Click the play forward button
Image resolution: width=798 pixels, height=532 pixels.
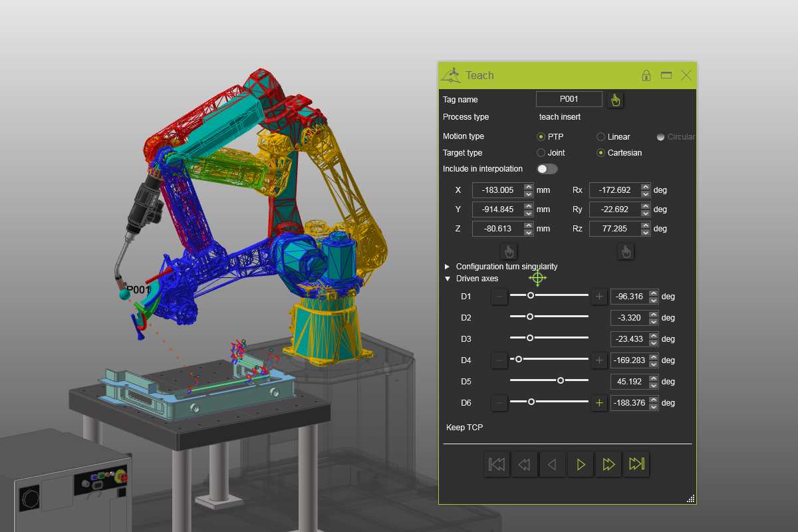581,464
